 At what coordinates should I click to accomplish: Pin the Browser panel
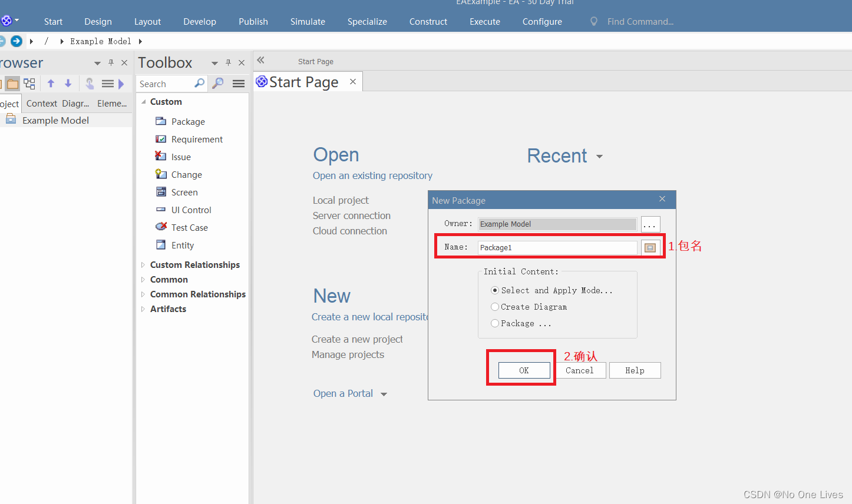click(111, 62)
